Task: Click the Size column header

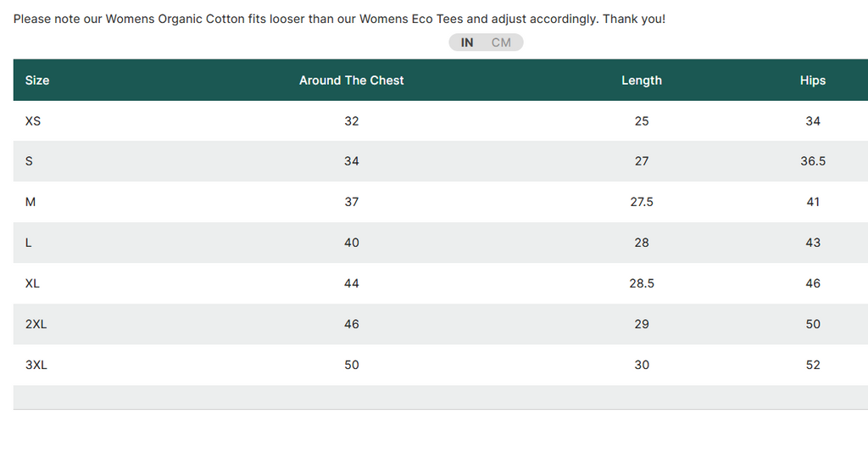Action: coord(37,81)
